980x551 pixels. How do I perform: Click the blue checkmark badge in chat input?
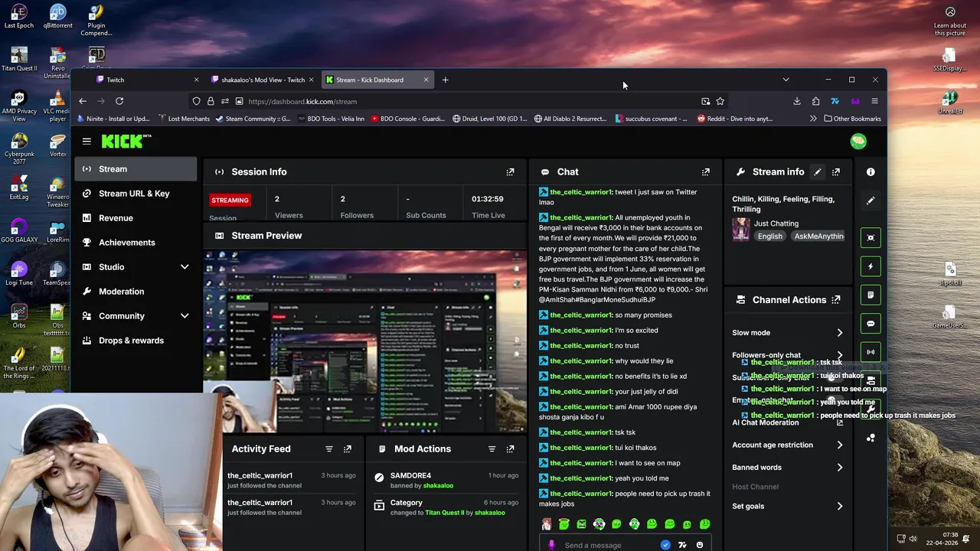[665, 545]
